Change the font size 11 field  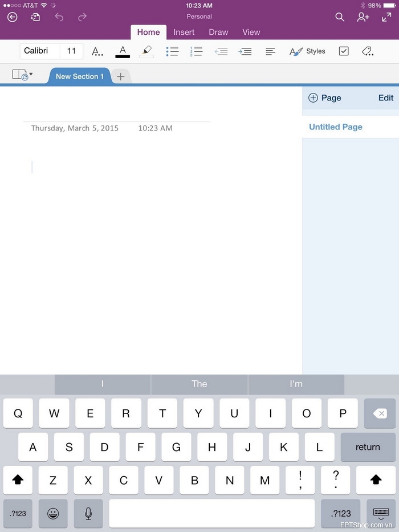coord(72,51)
